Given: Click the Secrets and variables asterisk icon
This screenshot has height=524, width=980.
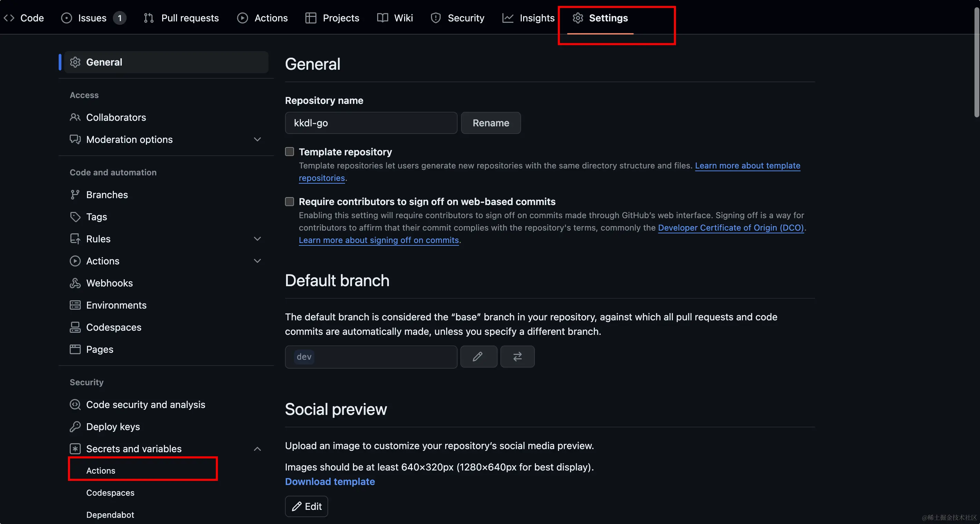Looking at the screenshot, I should click(x=75, y=449).
